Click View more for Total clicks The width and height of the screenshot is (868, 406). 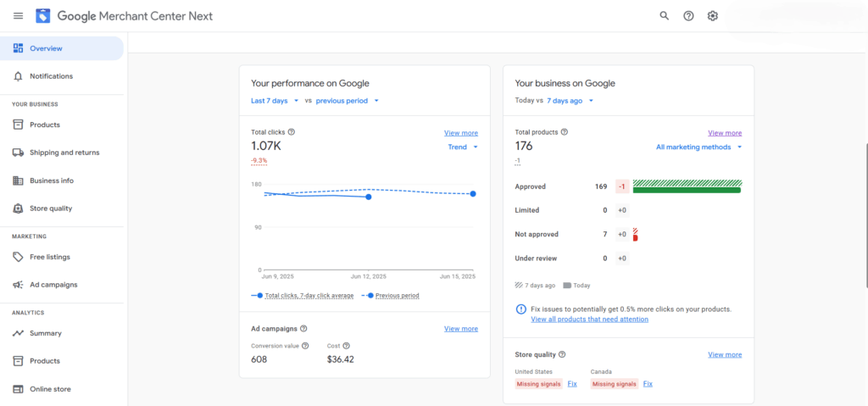point(460,133)
